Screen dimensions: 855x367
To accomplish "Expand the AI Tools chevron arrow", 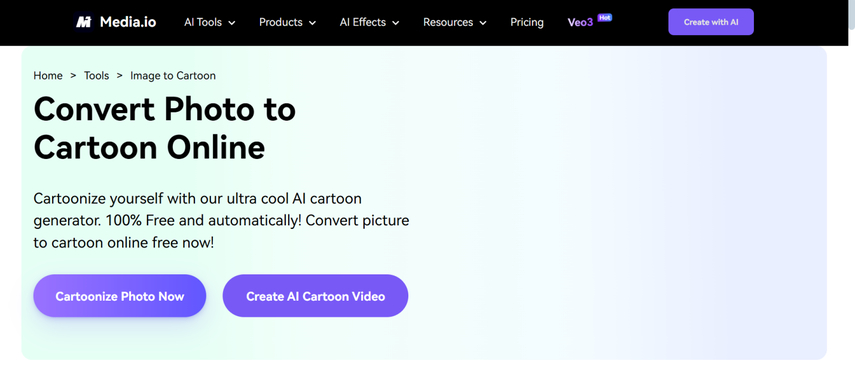I will pyautogui.click(x=232, y=23).
